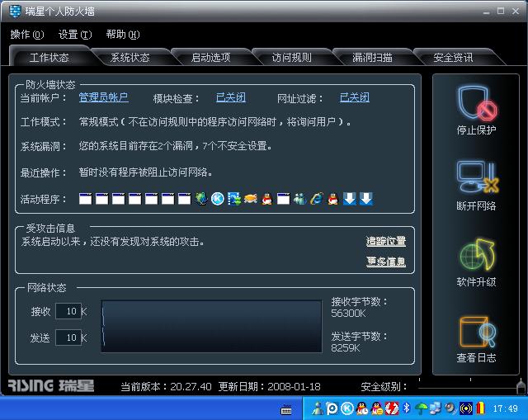Click the red and yellow tray icon
The height and width of the screenshot is (420, 528).
480,408
